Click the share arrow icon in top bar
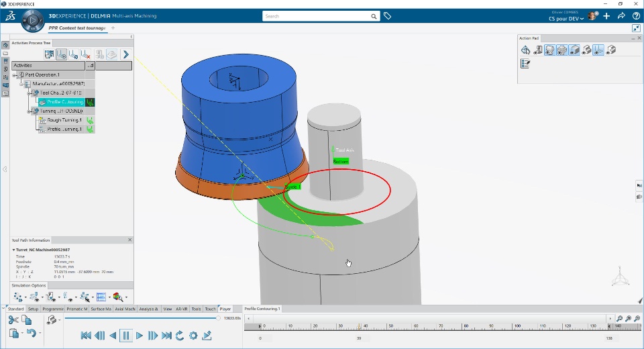This screenshot has height=349, width=644. 621,16
